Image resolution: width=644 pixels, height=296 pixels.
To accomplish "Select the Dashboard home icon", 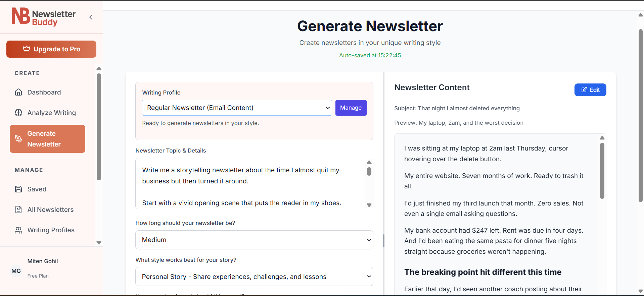I will click(18, 92).
